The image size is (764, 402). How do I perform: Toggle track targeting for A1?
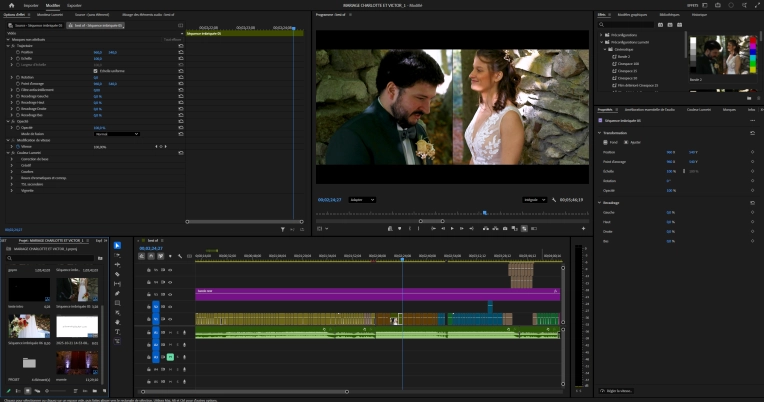coord(156,332)
